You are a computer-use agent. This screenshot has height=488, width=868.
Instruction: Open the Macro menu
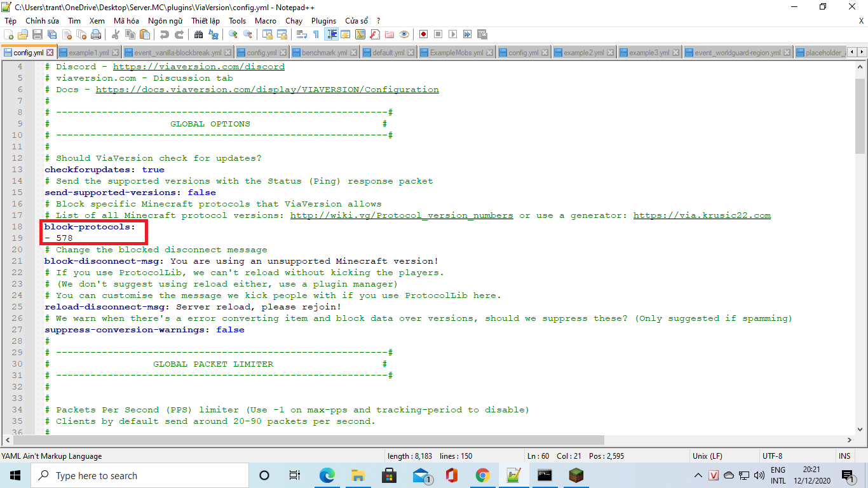click(266, 21)
